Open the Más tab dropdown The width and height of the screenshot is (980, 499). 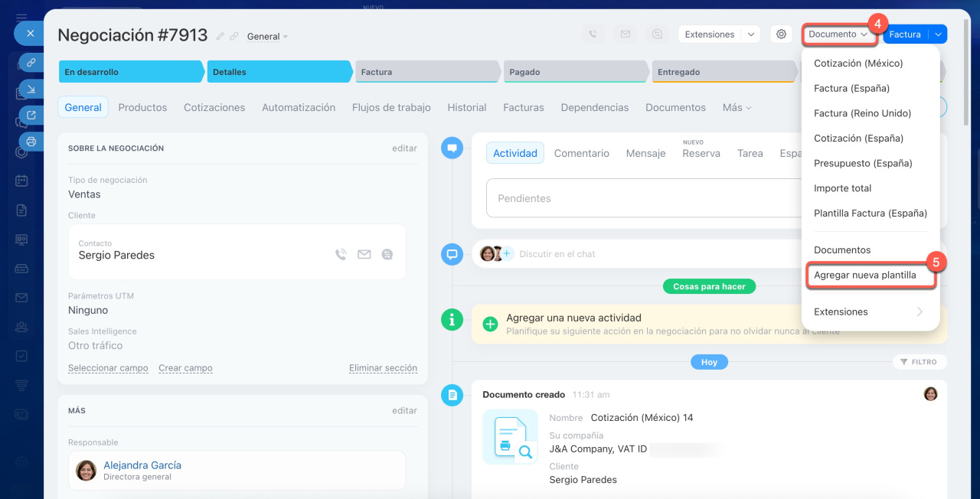[x=737, y=108]
